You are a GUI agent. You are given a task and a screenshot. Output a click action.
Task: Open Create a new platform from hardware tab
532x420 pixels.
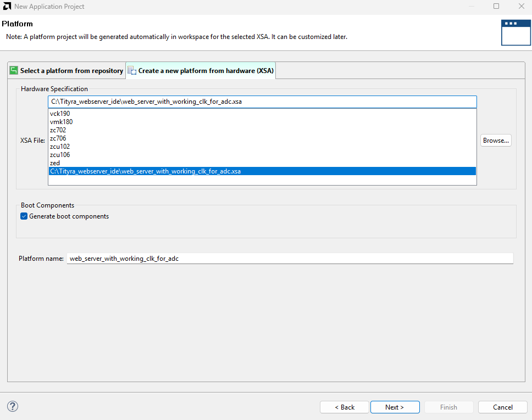click(x=206, y=71)
